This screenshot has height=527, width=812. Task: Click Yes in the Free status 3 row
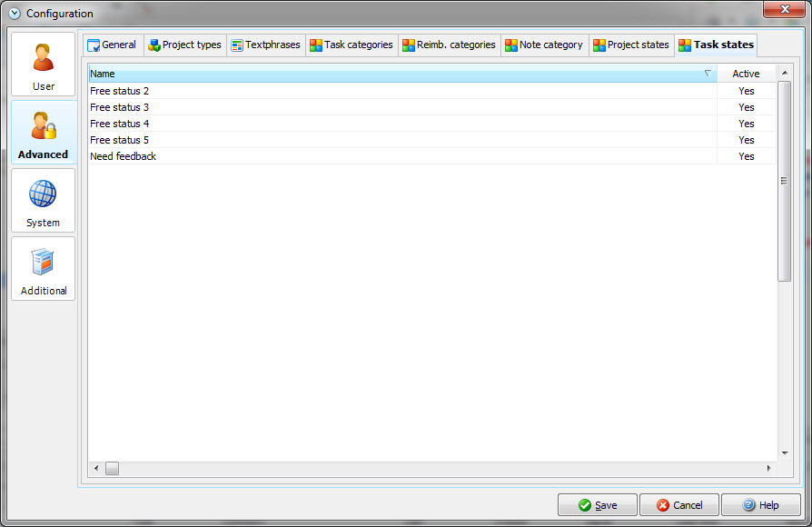tap(746, 107)
